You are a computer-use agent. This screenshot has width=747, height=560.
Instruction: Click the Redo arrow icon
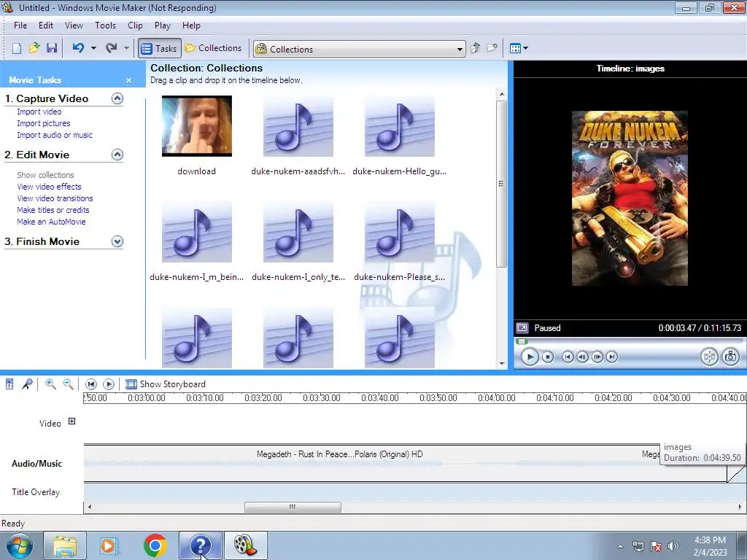click(x=112, y=48)
